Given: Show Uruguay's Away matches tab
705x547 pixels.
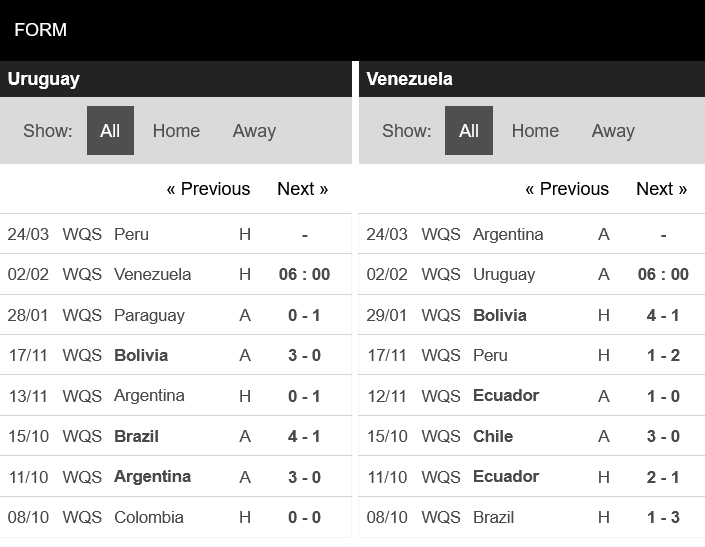Looking at the screenshot, I should click(254, 131).
